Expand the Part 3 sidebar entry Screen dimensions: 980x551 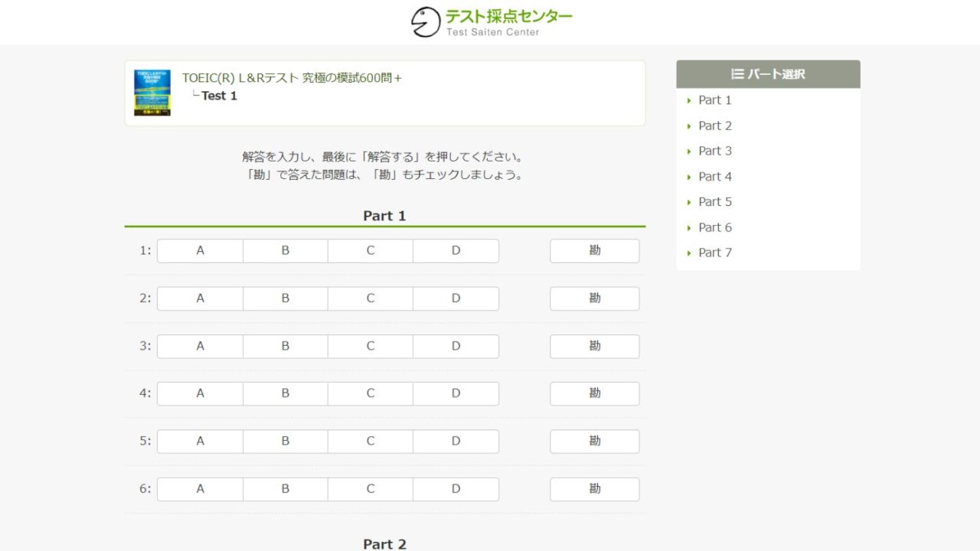[714, 151]
